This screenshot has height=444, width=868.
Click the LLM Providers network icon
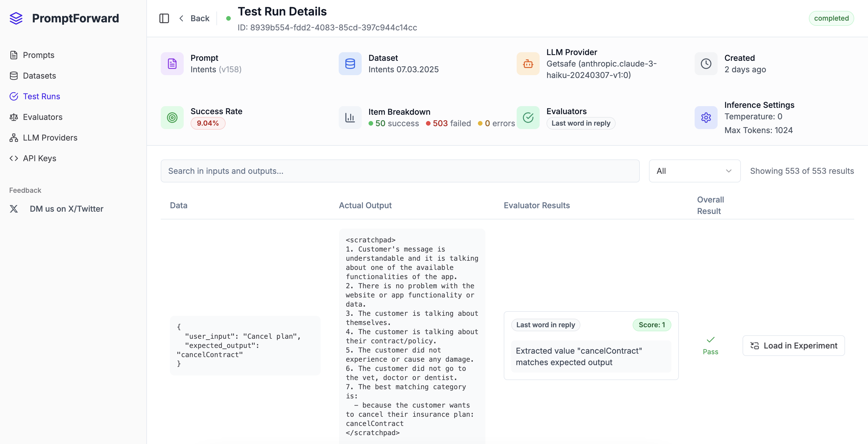tap(14, 137)
